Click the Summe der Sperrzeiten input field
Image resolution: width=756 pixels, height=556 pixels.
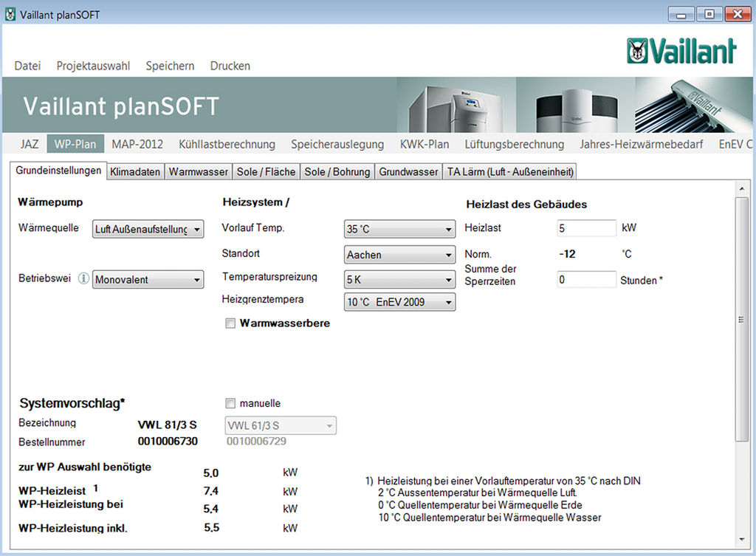586,280
